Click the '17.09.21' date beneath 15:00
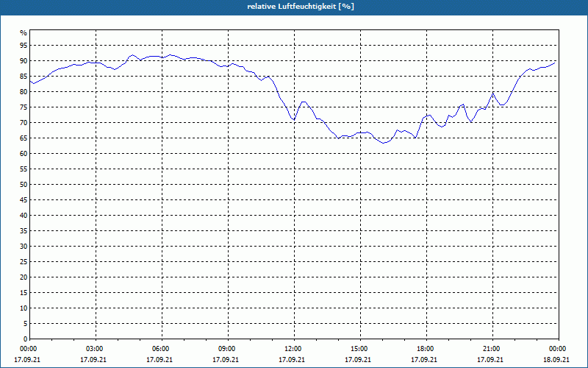Image resolution: width=588 pixels, height=368 pixels. [358, 360]
